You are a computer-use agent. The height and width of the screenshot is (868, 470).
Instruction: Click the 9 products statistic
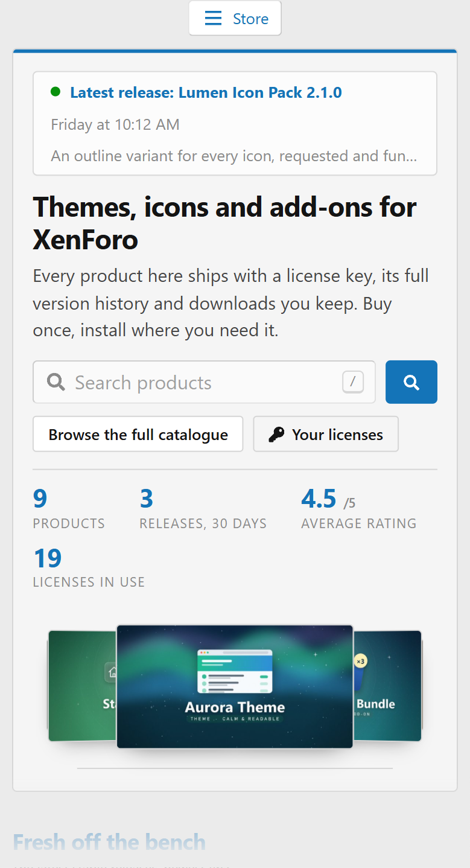[x=69, y=509]
